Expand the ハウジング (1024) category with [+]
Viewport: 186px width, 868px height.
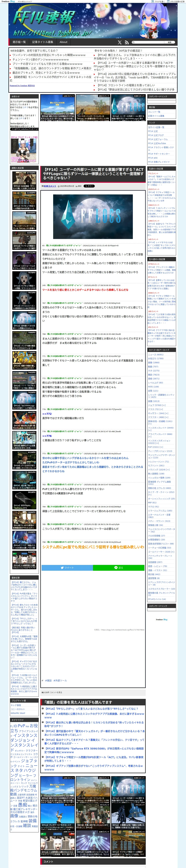[x=168, y=469]
